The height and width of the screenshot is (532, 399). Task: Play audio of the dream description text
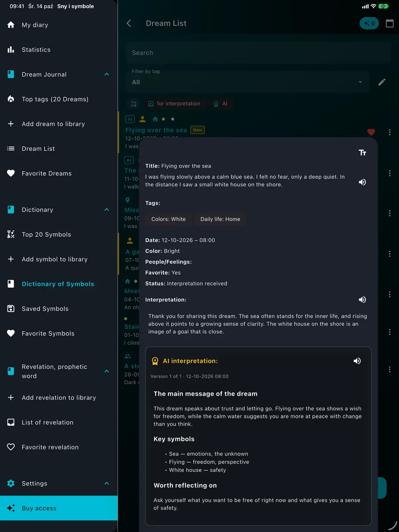(x=362, y=182)
